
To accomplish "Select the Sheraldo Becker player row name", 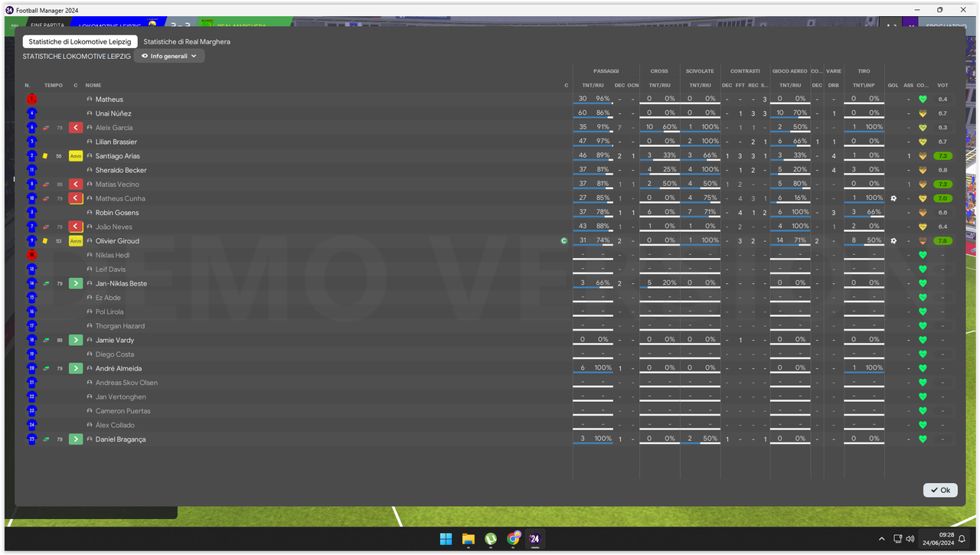I will coord(121,170).
